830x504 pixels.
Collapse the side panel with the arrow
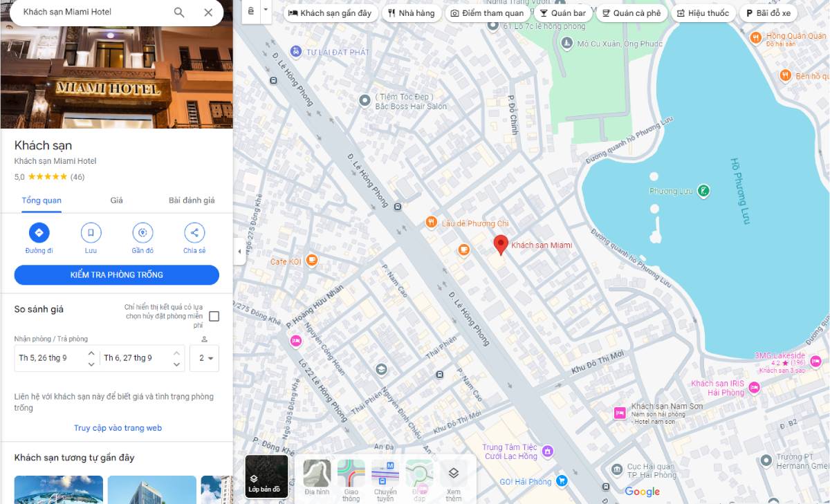[239, 252]
